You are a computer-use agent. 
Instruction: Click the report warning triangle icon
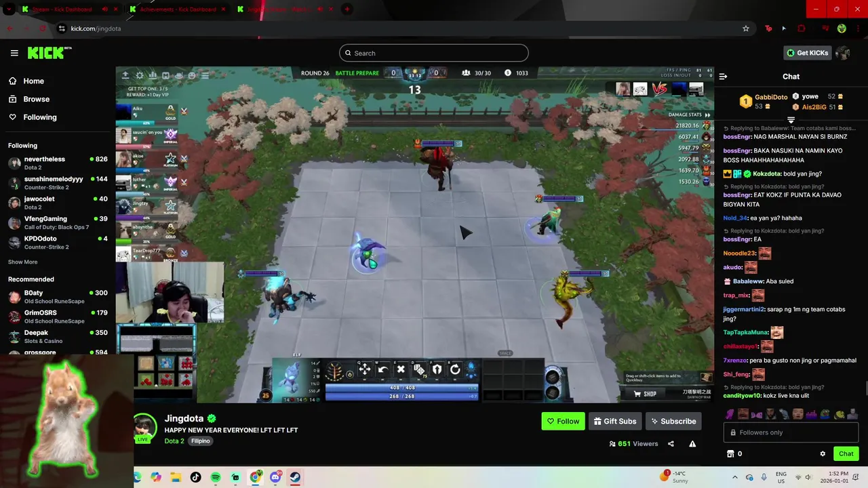(x=692, y=444)
